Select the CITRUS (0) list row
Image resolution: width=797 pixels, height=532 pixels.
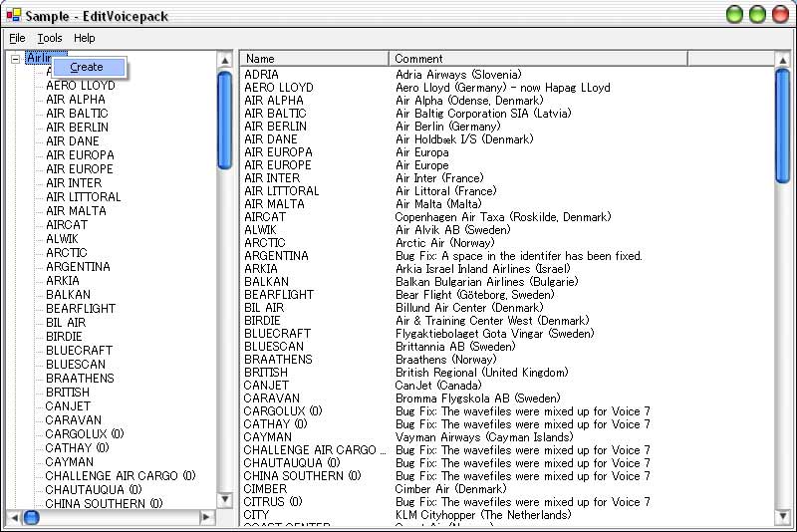point(506,502)
